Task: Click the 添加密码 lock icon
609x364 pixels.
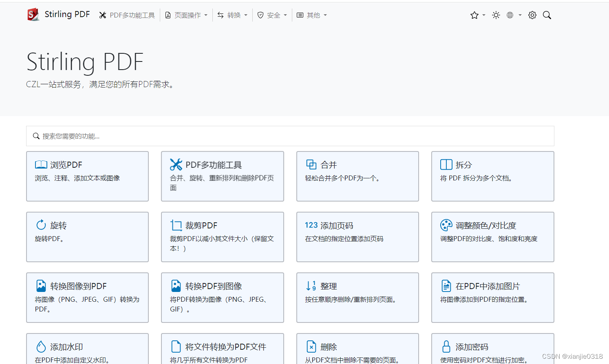Action: pos(446,346)
